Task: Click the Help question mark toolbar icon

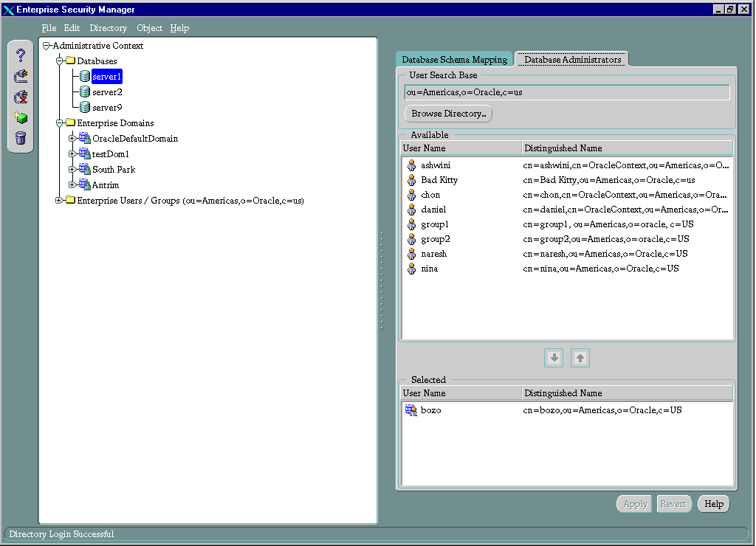Action: tap(21, 55)
